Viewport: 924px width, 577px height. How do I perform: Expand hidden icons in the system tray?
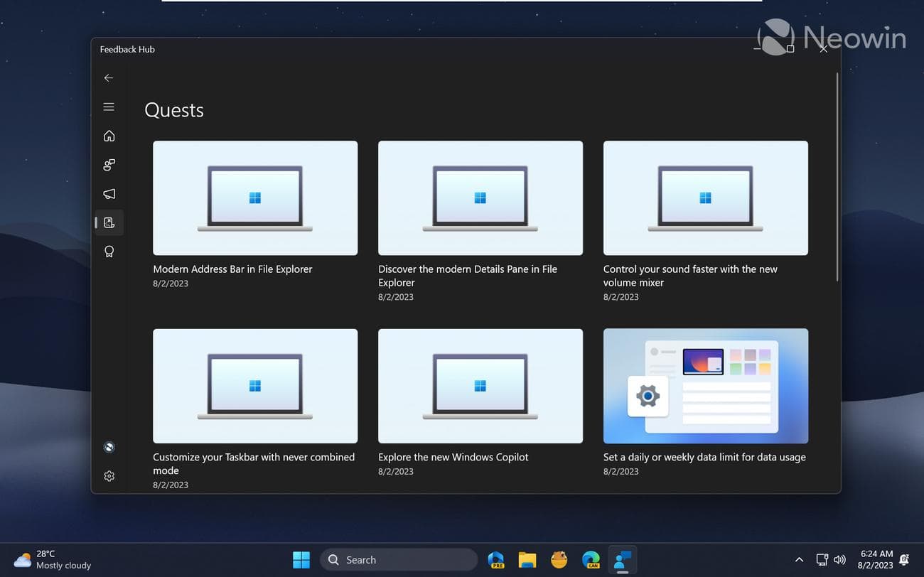799,559
